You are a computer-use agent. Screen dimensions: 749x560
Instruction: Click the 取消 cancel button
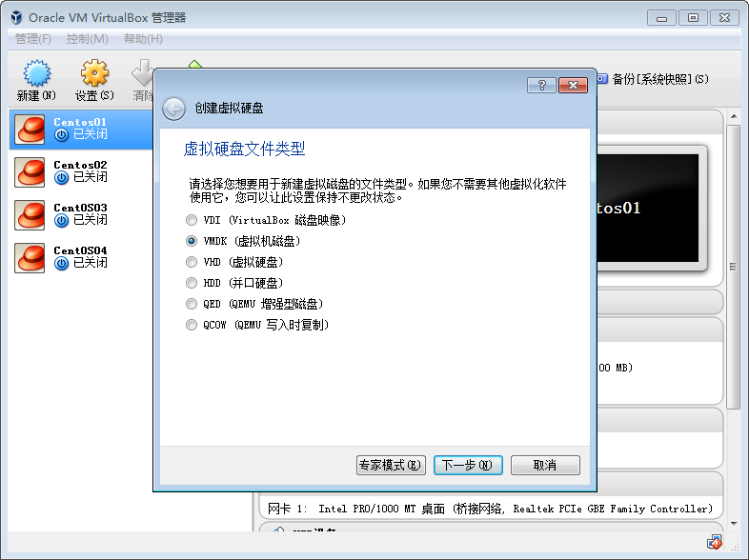point(545,465)
